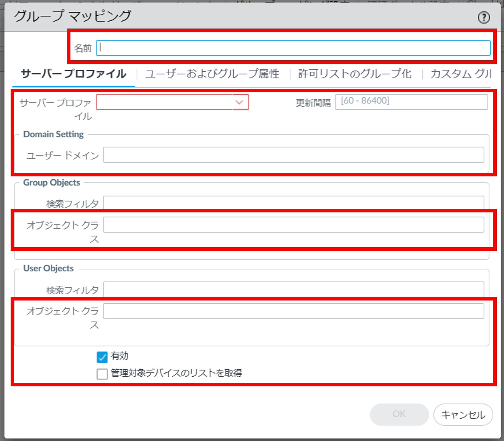Image resolution: width=504 pixels, height=441 pixels.
Task: Click the キャンセル button
Action: click(463, 415)
